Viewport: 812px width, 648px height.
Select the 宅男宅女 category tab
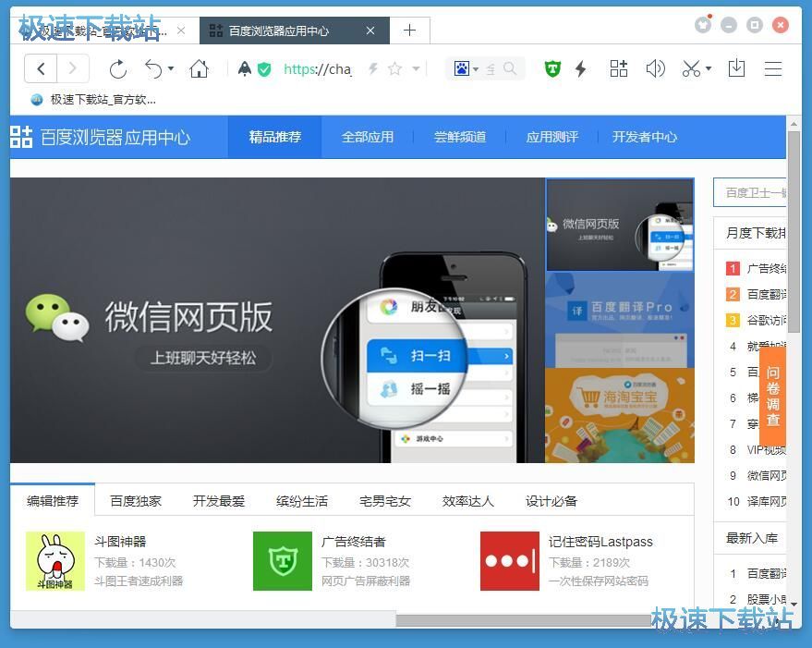click(x=385, y=501)
